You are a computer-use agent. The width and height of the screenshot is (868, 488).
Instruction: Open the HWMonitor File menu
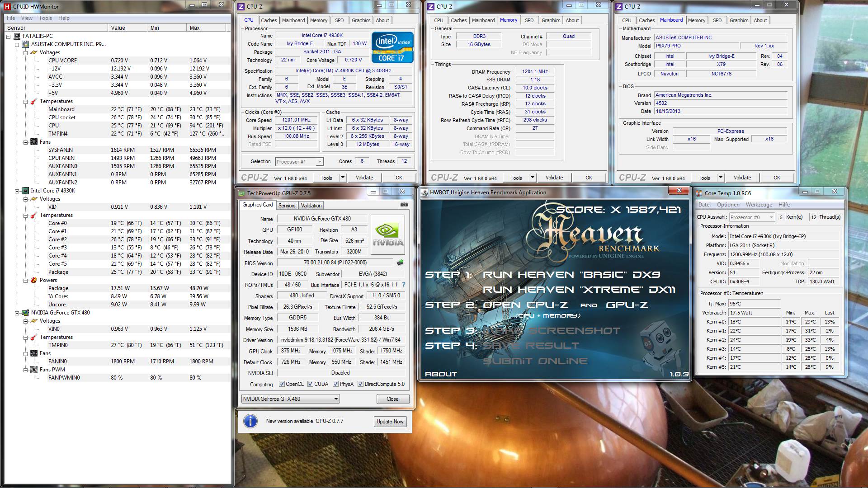point(11,18)
